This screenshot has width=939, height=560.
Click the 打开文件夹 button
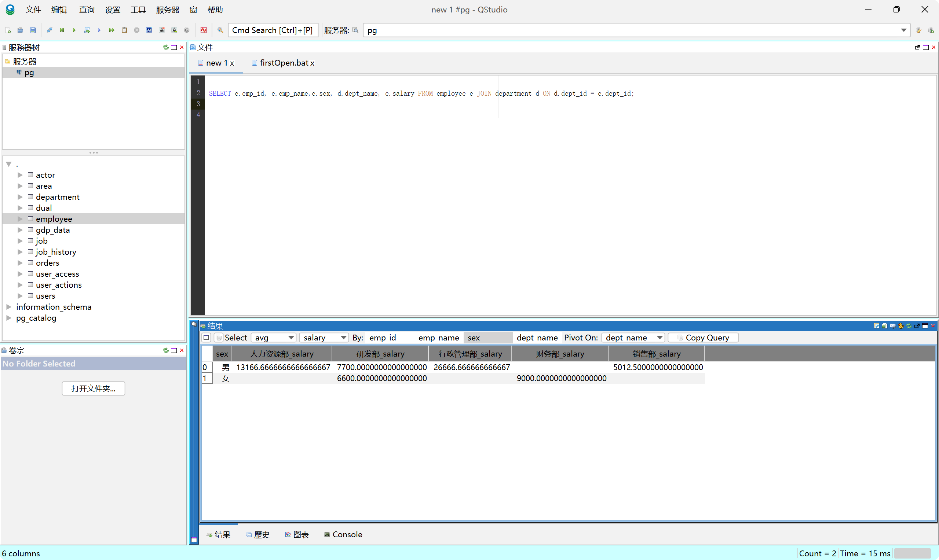click(93, 388)
